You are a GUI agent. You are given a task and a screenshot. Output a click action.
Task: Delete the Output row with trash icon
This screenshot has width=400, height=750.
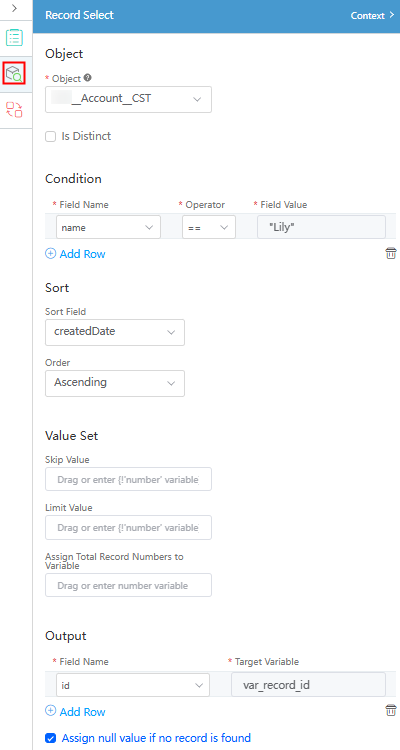click(391, 710)
